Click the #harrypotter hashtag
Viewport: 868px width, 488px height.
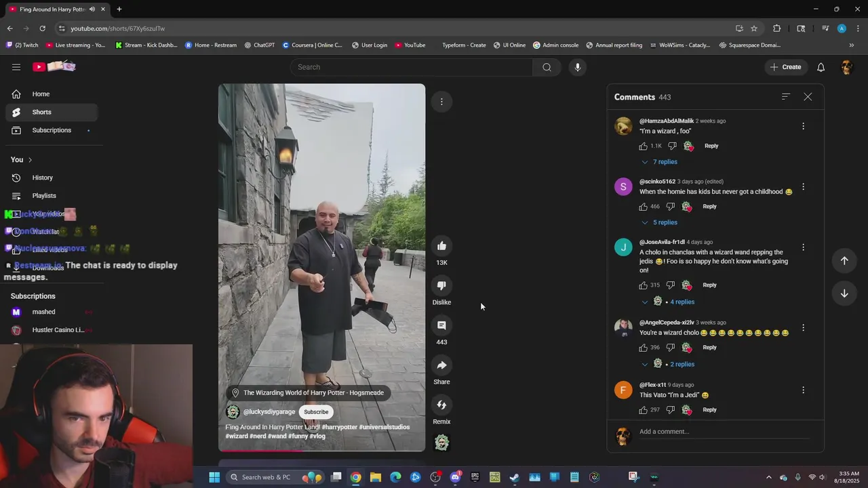click(x=339, y=427)
